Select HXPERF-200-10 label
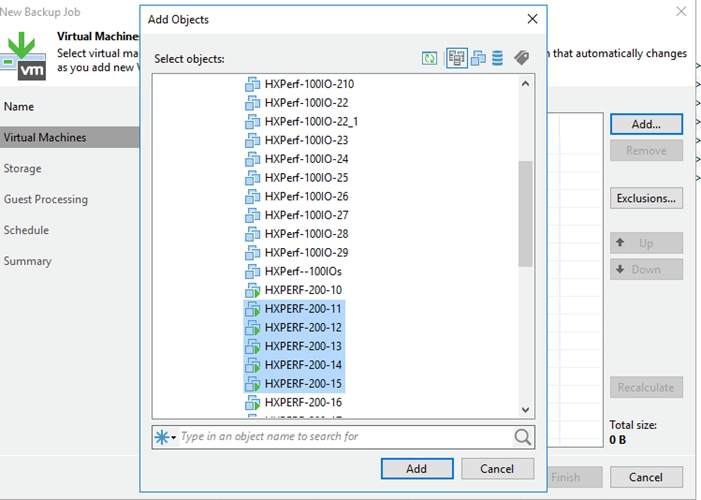Viewport: 701px width, 500px height. pyautogui.click(x=303, y=290)
